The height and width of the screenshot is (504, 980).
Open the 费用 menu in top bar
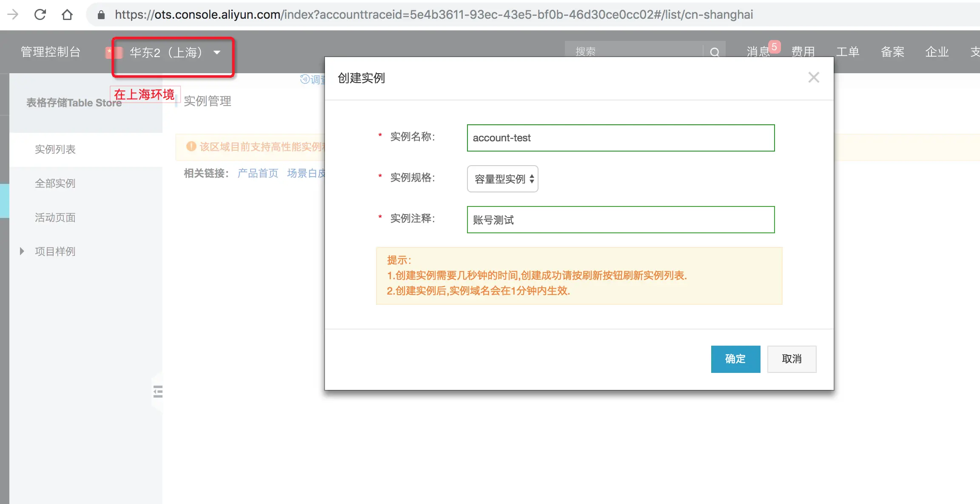(803, 52)
